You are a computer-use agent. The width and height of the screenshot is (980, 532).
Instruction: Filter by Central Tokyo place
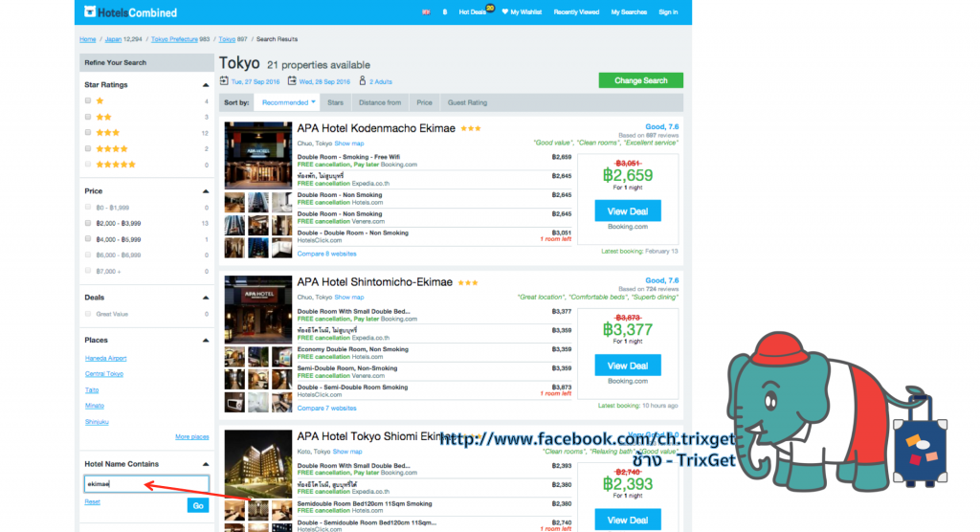tap(104, 374)
